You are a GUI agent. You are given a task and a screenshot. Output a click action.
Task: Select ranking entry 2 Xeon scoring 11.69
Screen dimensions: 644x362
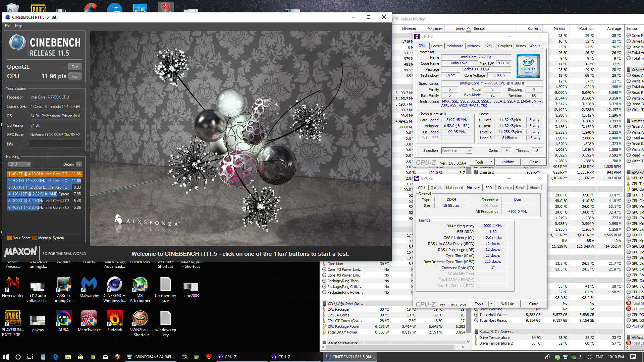click(44, 181)
